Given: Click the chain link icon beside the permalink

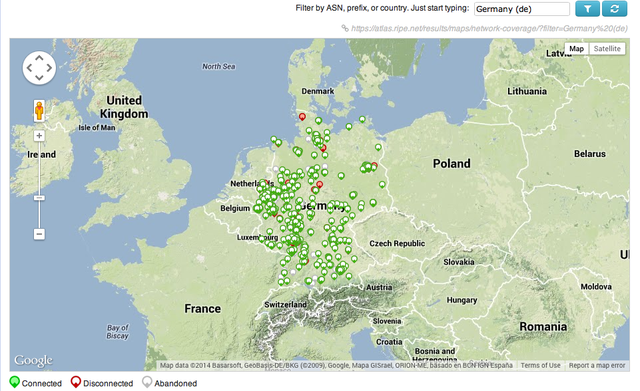Looking at the screenshot, I should coord(345,28).
